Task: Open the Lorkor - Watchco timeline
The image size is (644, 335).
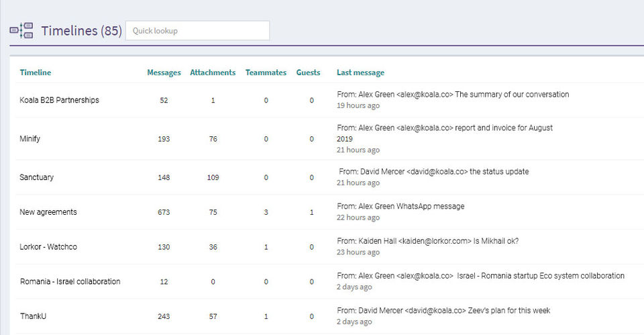Action: pos(48,247)
